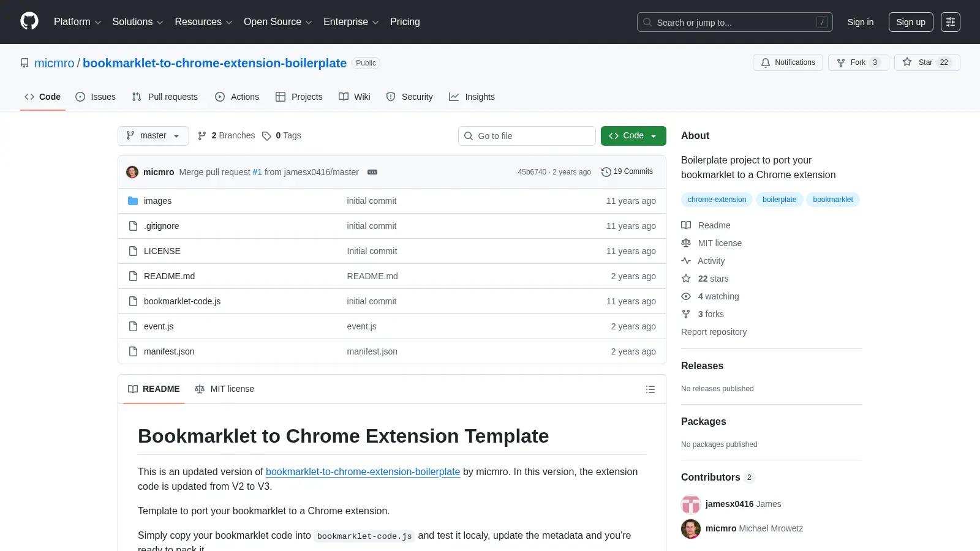Open the Solutions menu
Viewport: 980px width, 551px height.
[138, 22]
